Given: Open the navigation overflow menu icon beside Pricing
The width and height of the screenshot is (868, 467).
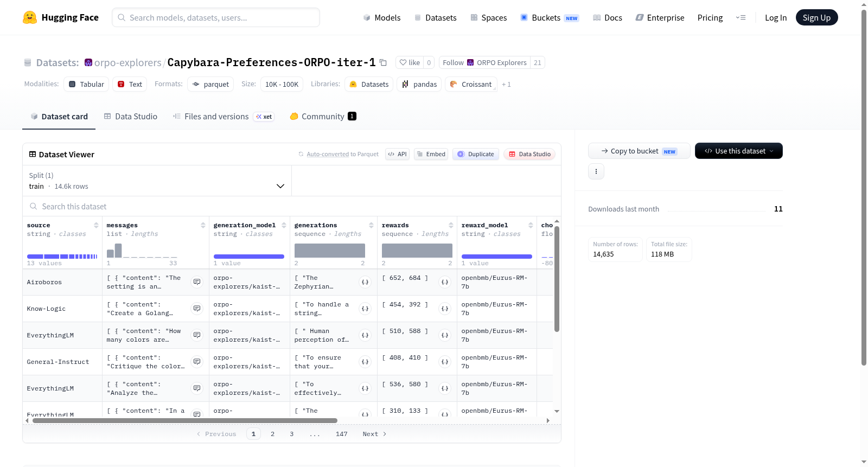Looking at the screenshot, I should click(x=741, y=17).
